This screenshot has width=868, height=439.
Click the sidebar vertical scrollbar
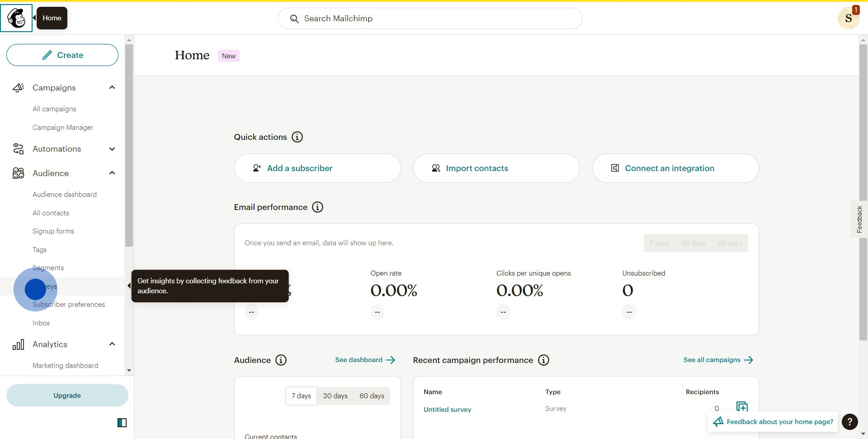pyautogui.click(x=129, y=145)
